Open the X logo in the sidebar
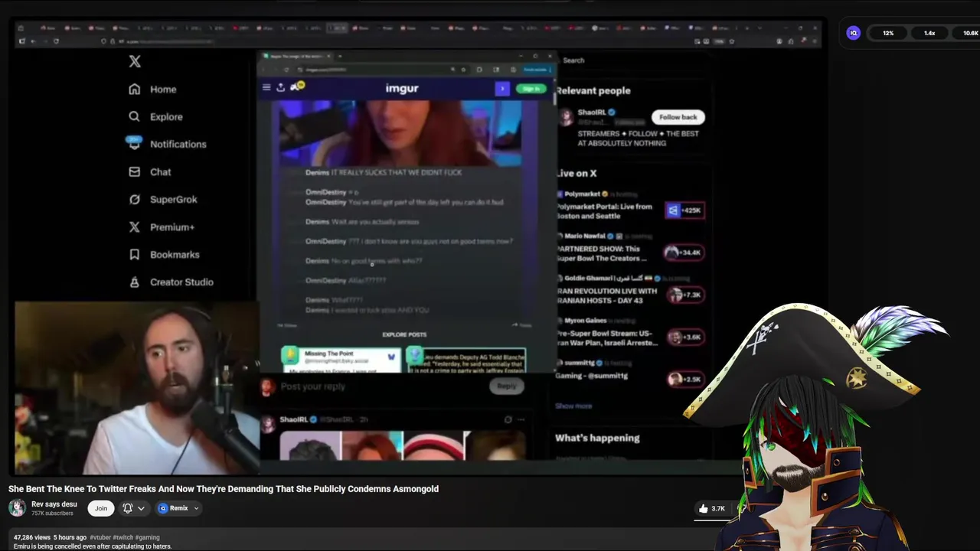This screenshot has width=980, height=551. click(x=135, y=61)
